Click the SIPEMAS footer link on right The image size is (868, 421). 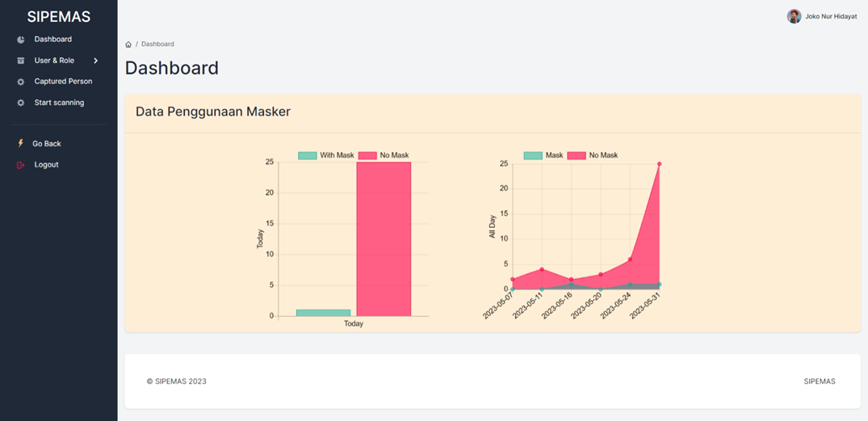[x=819, y=381]
